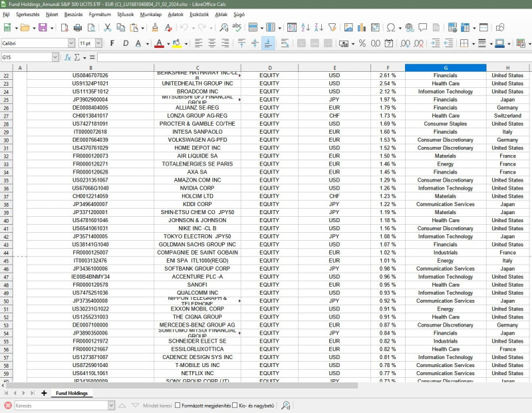Save the document with the floppy icon
The height and width of the screenshot is (413, 532).
(x=43, y=27)
